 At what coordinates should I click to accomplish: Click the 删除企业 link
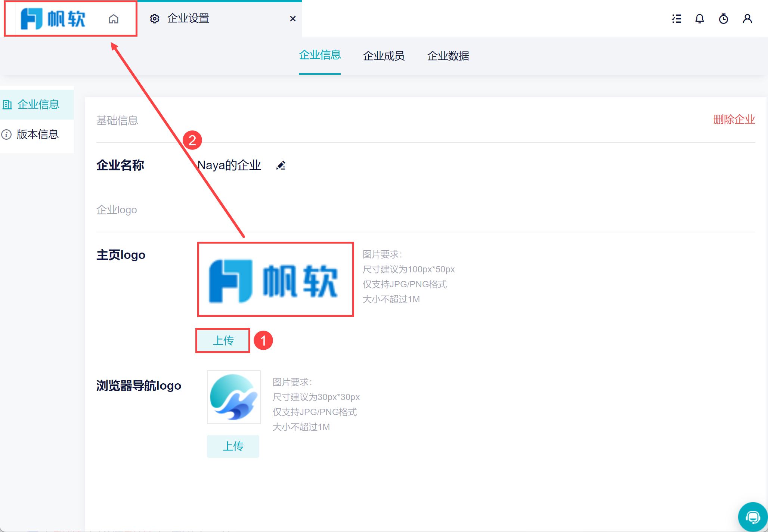coord(734,120)
